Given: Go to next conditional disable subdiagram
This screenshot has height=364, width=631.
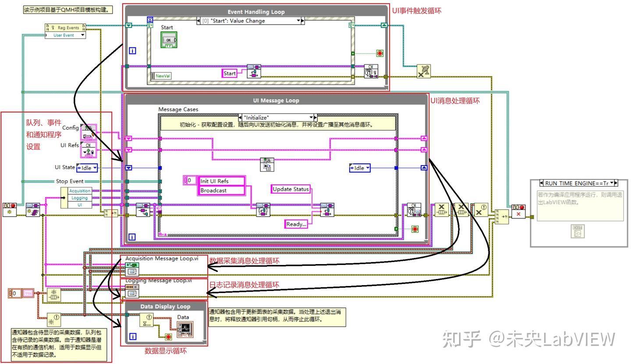Looking at the screenshot, I should tap(615, 183).
